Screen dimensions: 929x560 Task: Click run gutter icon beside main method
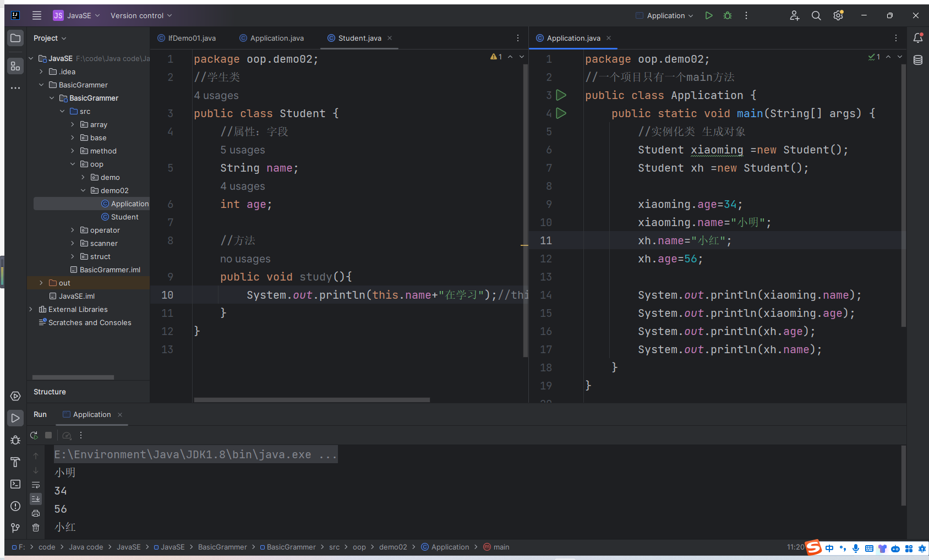click(561, 113)
